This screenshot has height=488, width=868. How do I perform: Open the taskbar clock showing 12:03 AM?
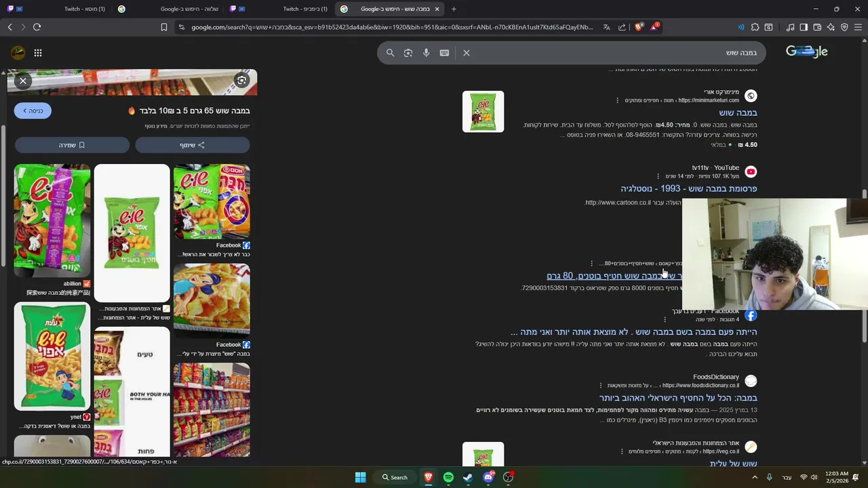click(x=837, y=477)
